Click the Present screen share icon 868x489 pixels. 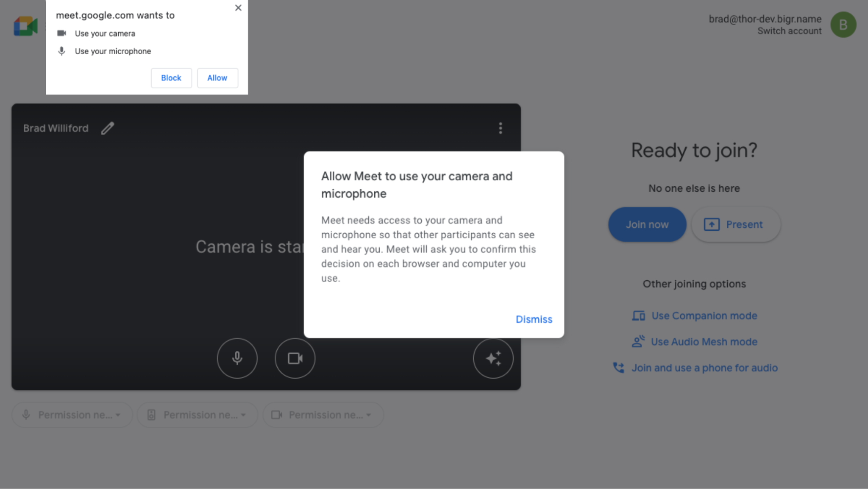click(711, 224)
